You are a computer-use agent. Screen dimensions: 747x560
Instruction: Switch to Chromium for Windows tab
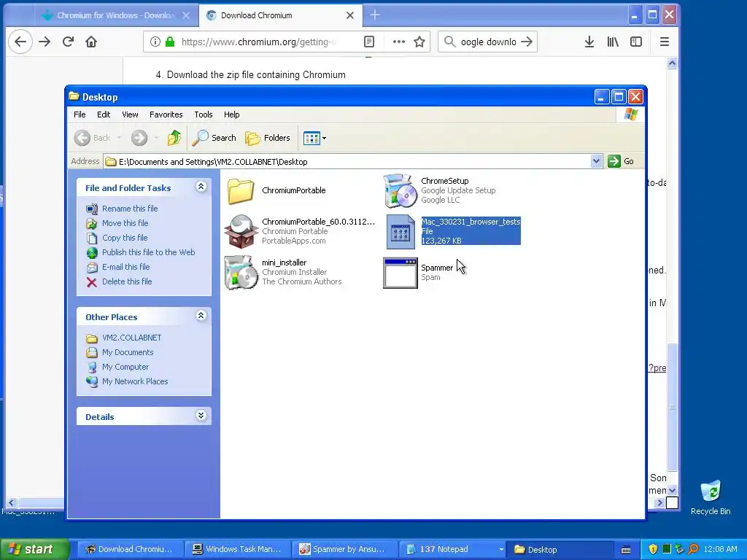116,15
